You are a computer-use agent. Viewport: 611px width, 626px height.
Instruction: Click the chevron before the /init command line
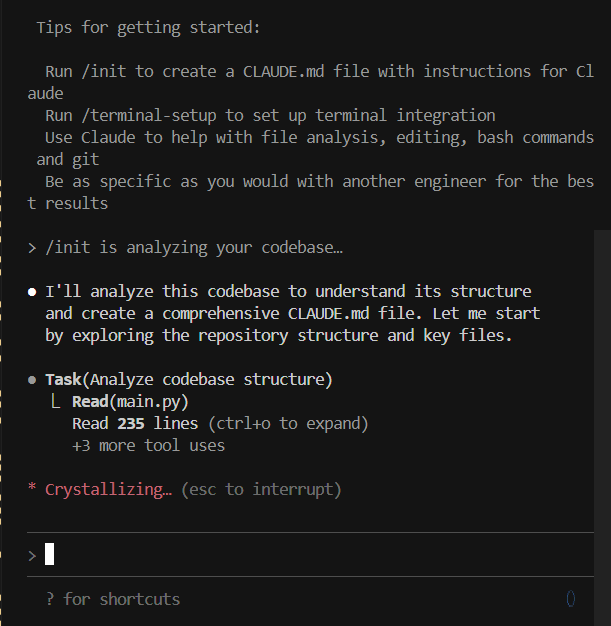pyautogui.click(x=32, y=247)
